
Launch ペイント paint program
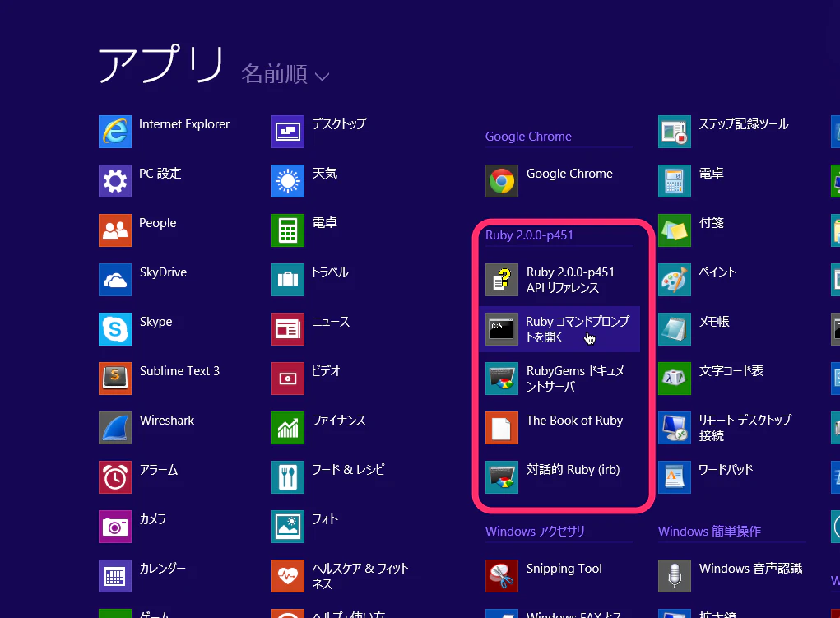point(698,279)
